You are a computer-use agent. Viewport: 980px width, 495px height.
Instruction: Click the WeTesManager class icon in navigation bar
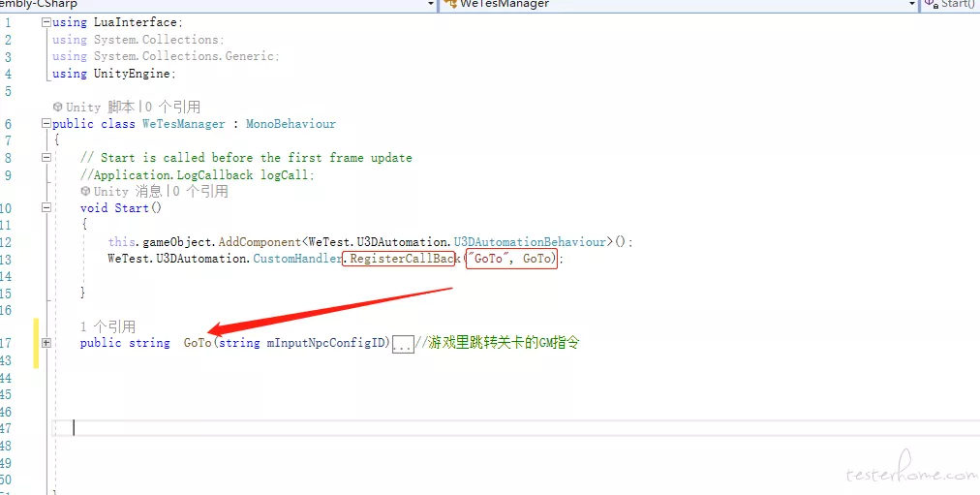click(450, 4)
